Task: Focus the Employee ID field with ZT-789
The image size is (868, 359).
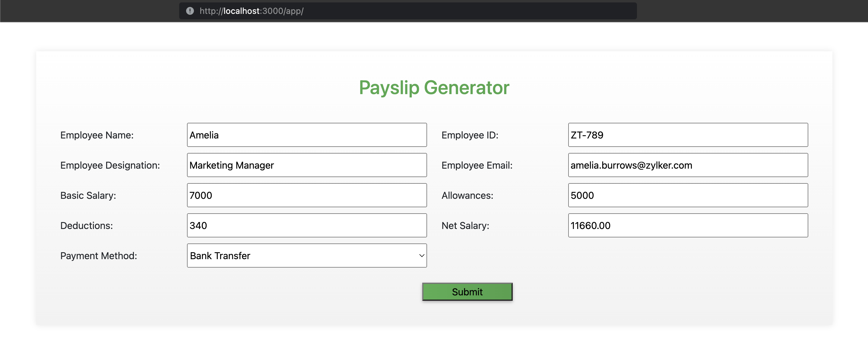Action: (688, 135)
